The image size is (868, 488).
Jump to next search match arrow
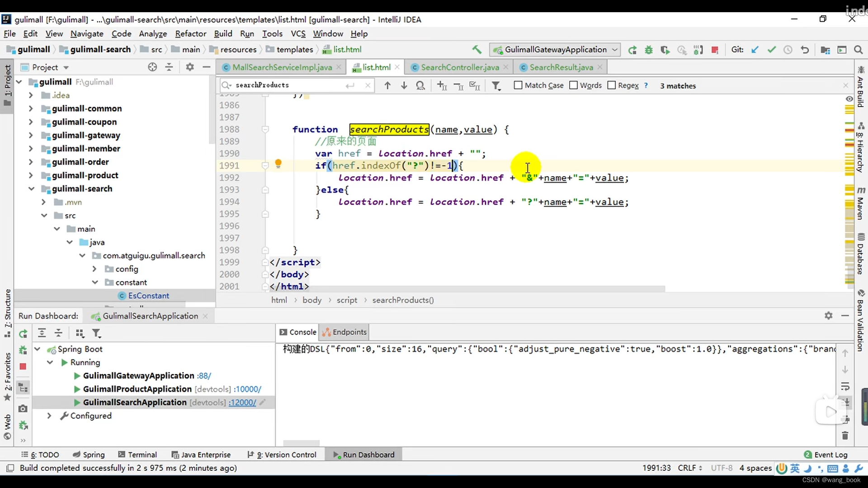click(404, 85)
